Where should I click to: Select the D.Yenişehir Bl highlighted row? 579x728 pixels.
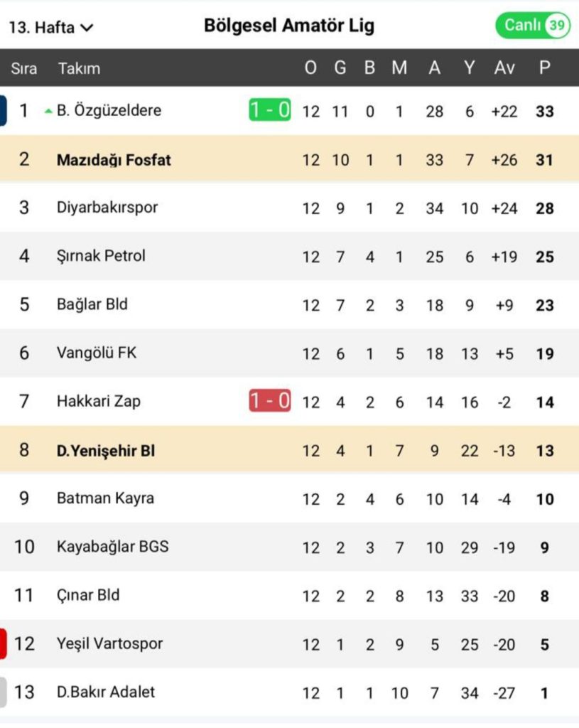point(290,450)
